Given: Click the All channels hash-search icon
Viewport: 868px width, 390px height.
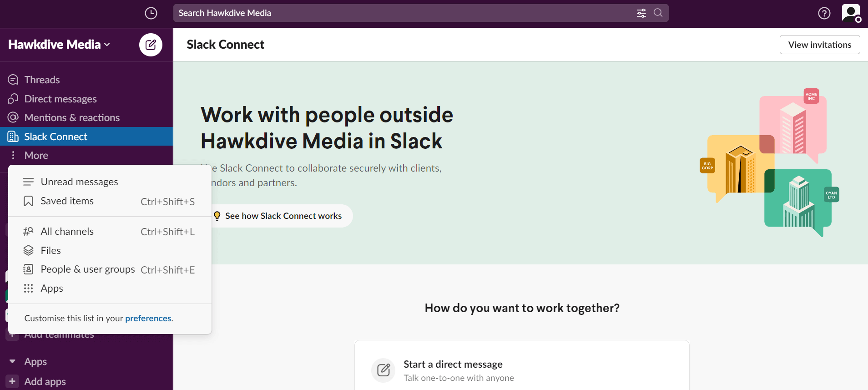Looking at the screenshot, I should [28, 231].
